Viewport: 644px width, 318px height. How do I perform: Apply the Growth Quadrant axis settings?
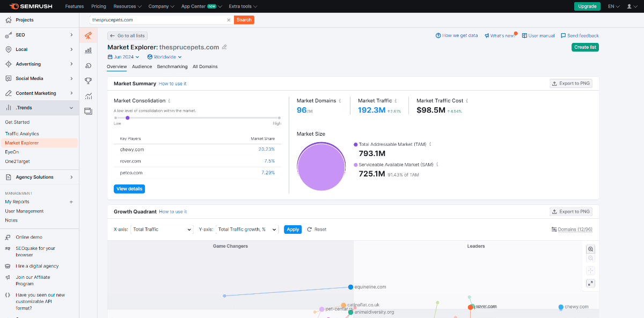293,230
